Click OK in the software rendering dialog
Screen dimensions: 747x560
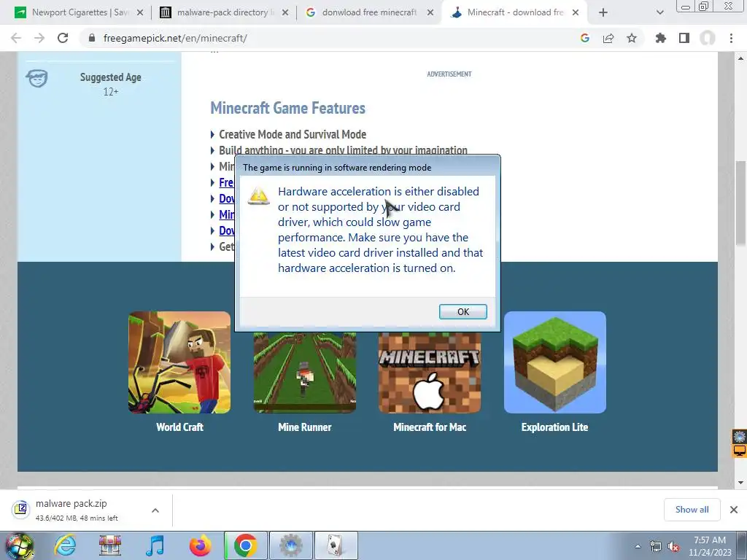pyautogui.click(x=462, y=311)
